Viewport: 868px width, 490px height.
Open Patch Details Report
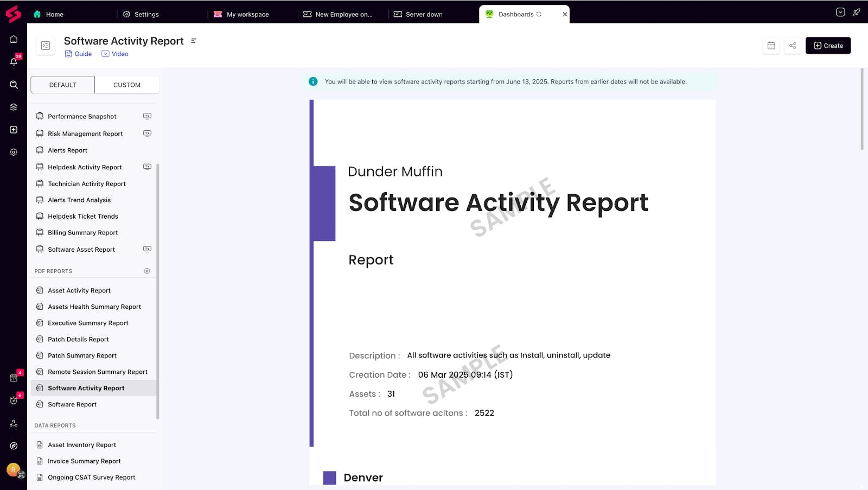[x=78, y=340]
